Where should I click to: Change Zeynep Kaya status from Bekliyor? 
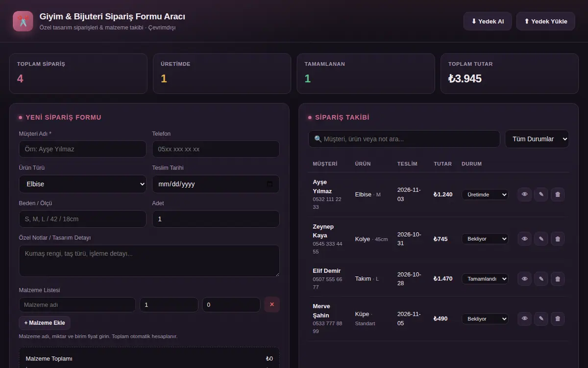point(485,239)
